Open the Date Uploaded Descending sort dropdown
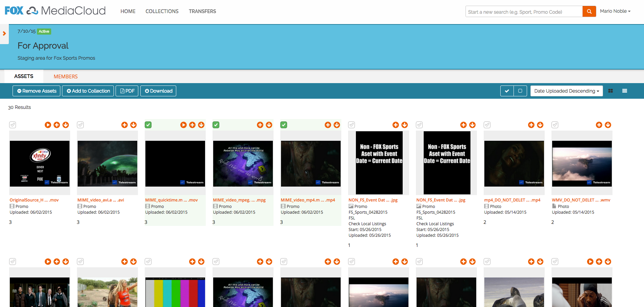The width and height of the screenshot is (644, 307). (566, 91)
